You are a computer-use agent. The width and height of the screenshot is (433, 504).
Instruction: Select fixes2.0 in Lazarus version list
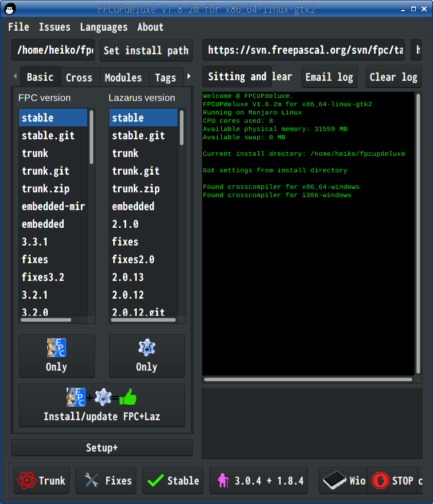pos(143,259)
